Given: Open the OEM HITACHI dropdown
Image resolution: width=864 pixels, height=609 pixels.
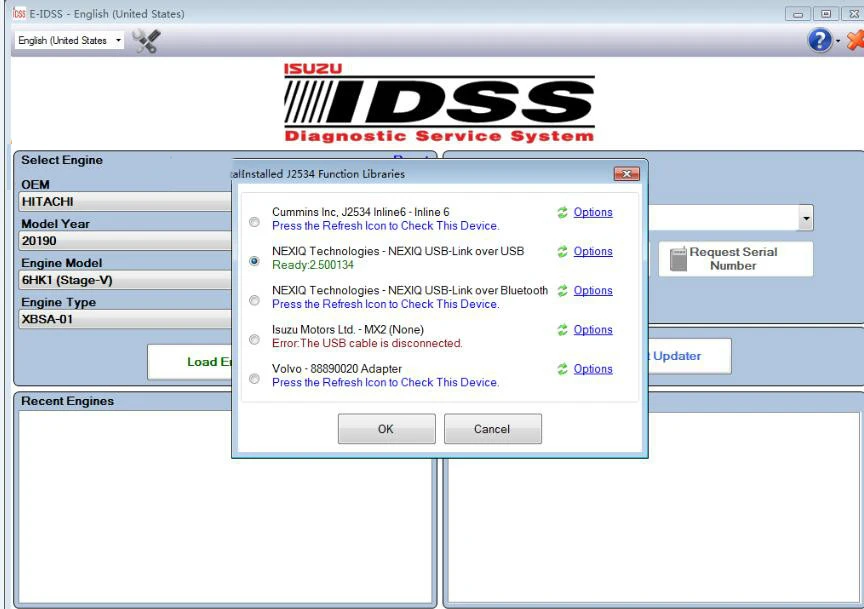Looking at the screenshot, I should coord(125,202).
